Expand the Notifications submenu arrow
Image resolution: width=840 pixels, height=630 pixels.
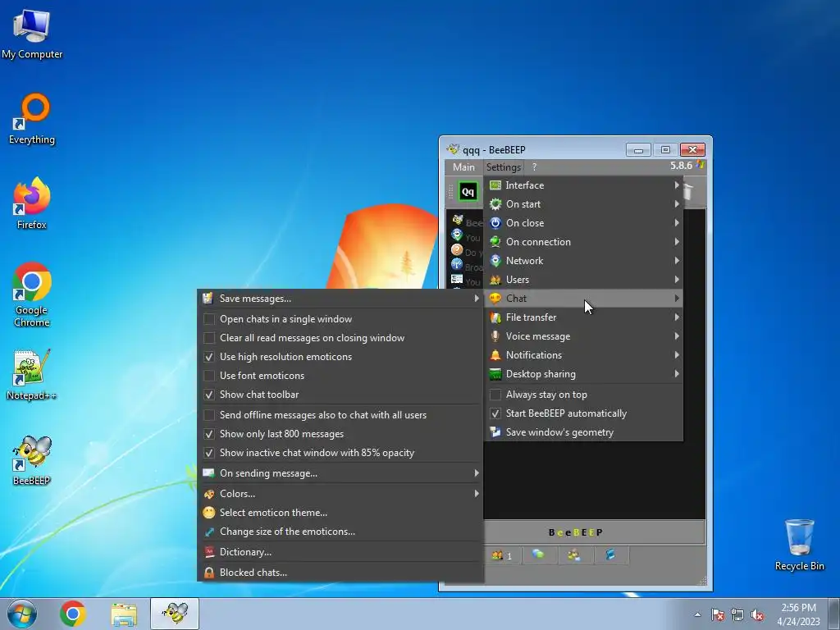(x=677, y=354)
